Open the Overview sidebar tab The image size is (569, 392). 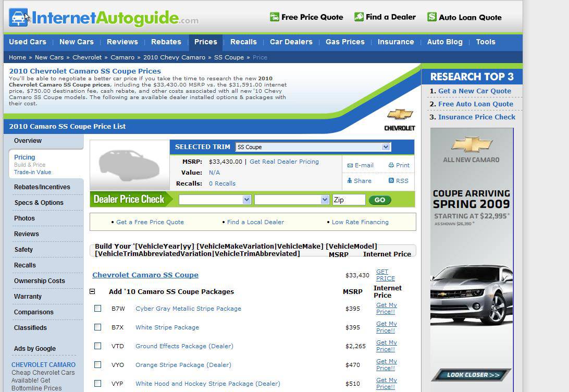tap(28, 141)
